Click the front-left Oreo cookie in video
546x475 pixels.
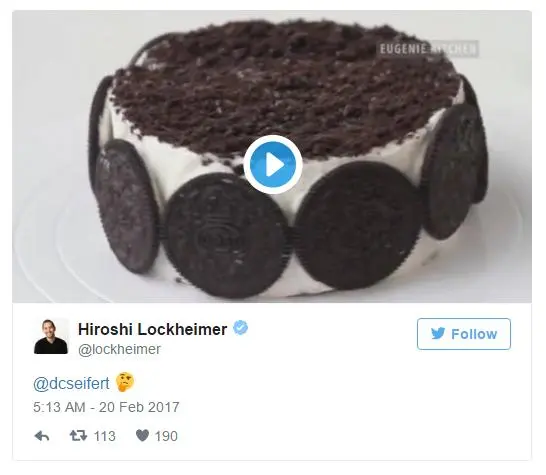tap(226, 235)
